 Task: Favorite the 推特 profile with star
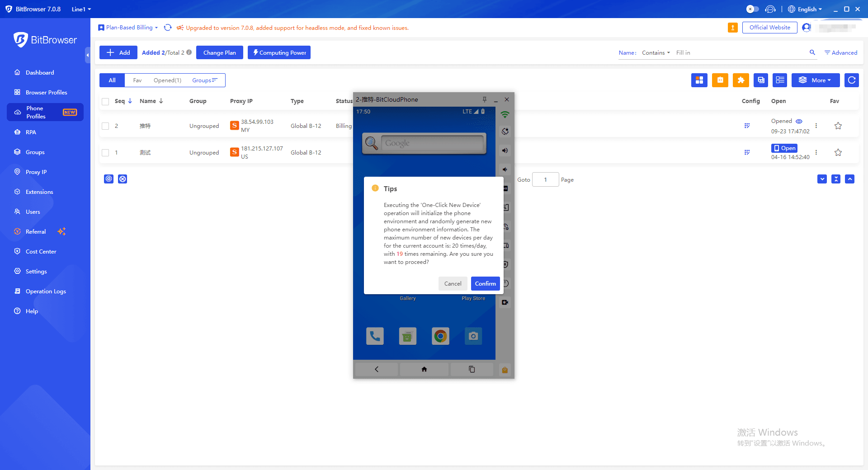coord(838,126)
